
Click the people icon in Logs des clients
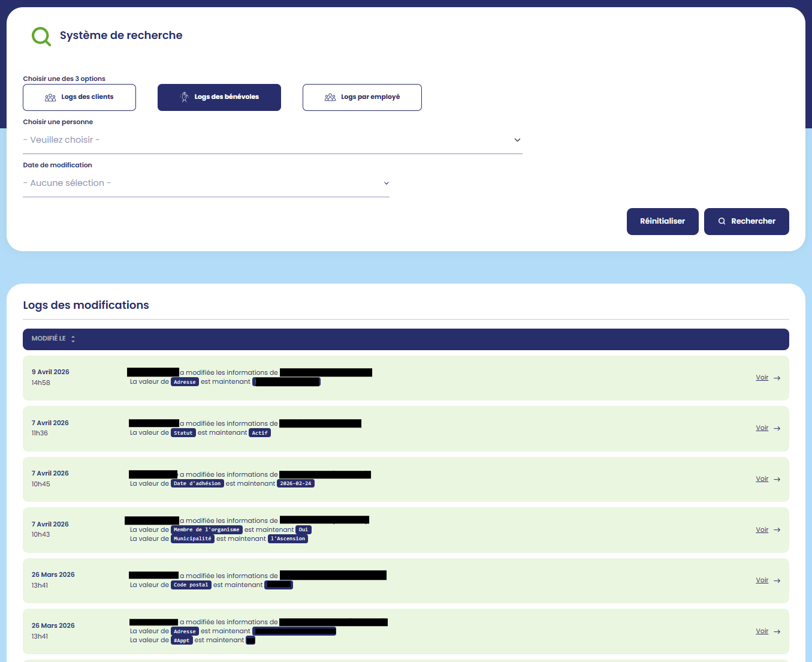coord(50,97)
